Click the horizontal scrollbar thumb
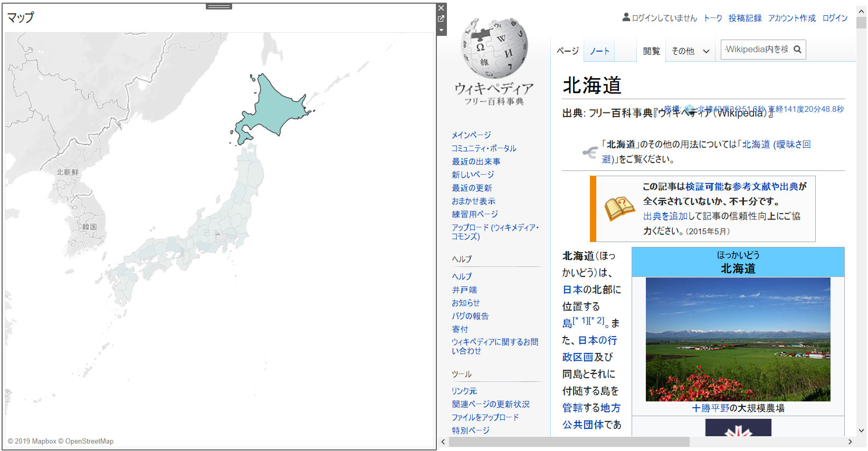Viewport: 868px width, 451px height. click(569, 442)
